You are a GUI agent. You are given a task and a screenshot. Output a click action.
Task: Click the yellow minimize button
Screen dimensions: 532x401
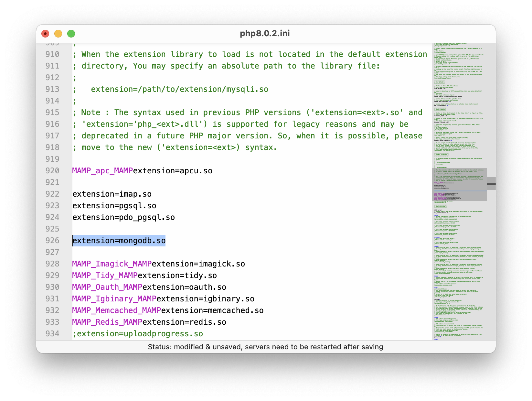pos(58,33)
